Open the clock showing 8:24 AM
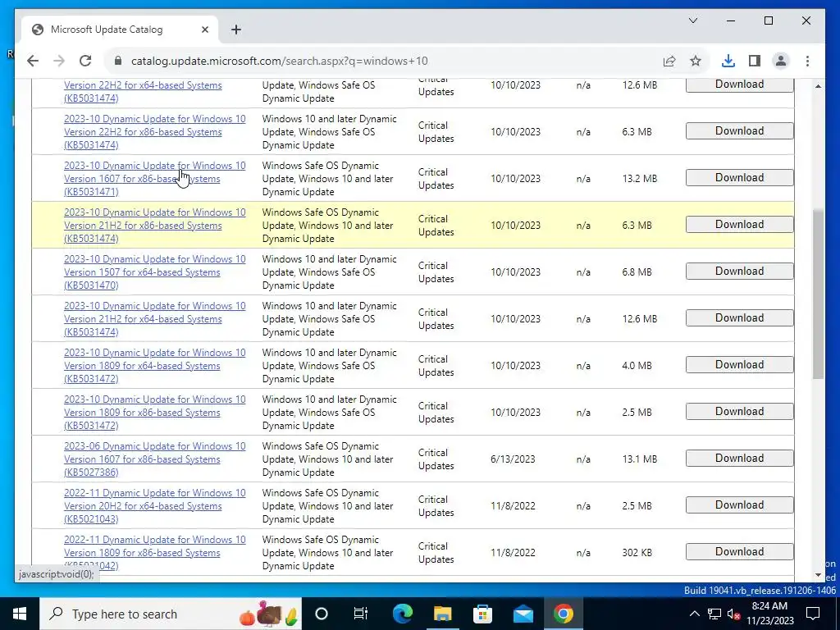The width and height of the screenshot is (840, 630). click(x=769, y=614)
